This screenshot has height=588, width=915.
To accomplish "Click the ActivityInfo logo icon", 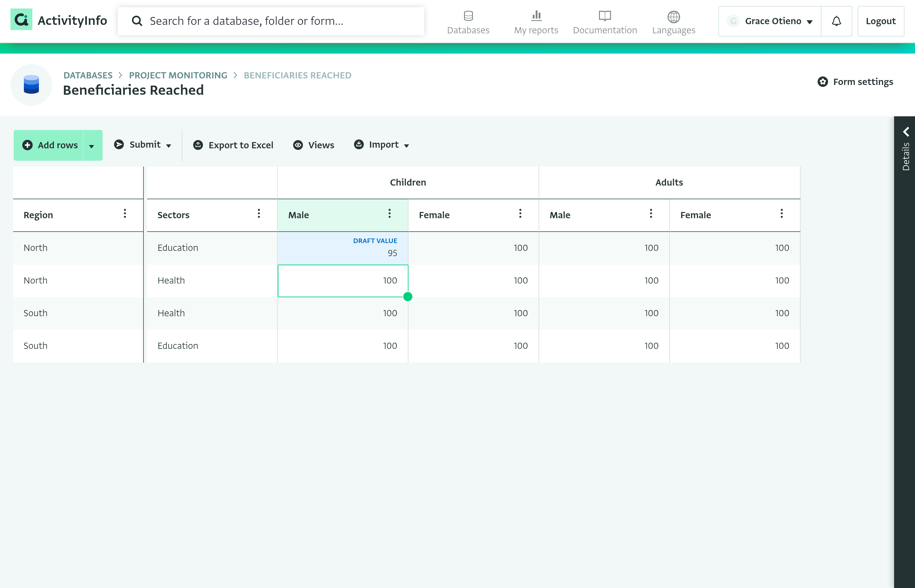I will coord(21,20).
